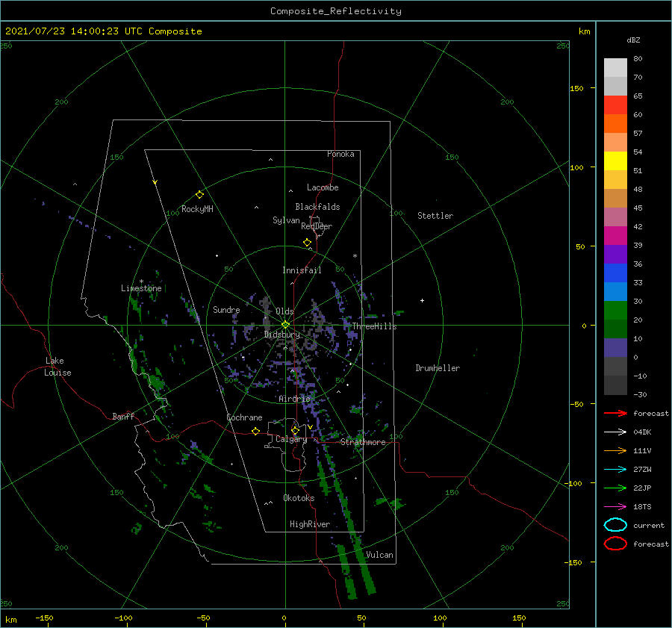Viewport: 672px width, 628px height.
Task: Click the yellow diamond marker near RockyMH
Action: (199, 195)
